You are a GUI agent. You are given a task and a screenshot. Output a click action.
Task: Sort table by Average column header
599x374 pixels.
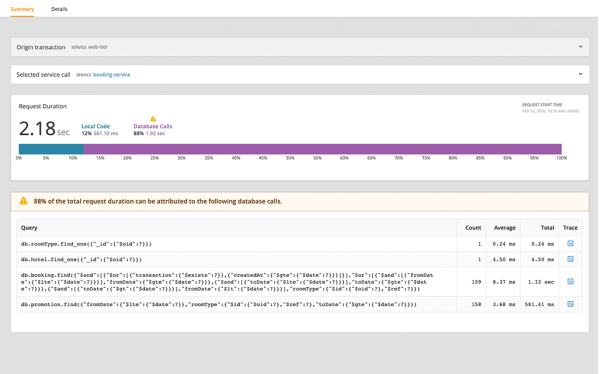504,228
